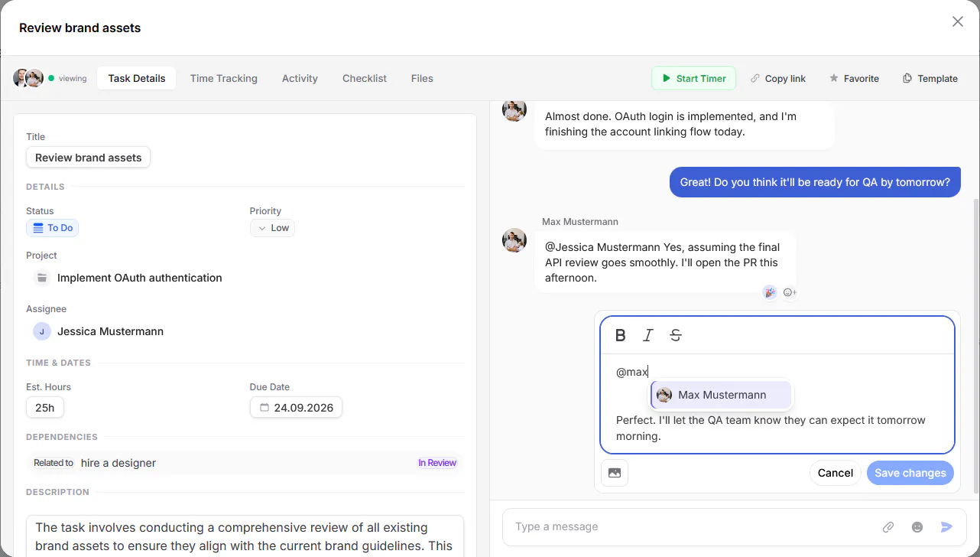Send the message with the arrow icon
The image size is (980, 557).
[946, 526]
